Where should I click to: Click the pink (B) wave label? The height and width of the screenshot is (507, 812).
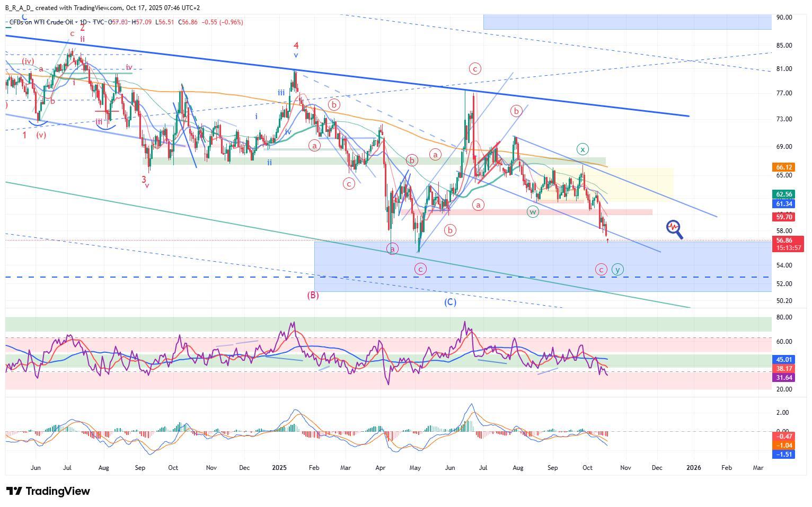point(313,295)
